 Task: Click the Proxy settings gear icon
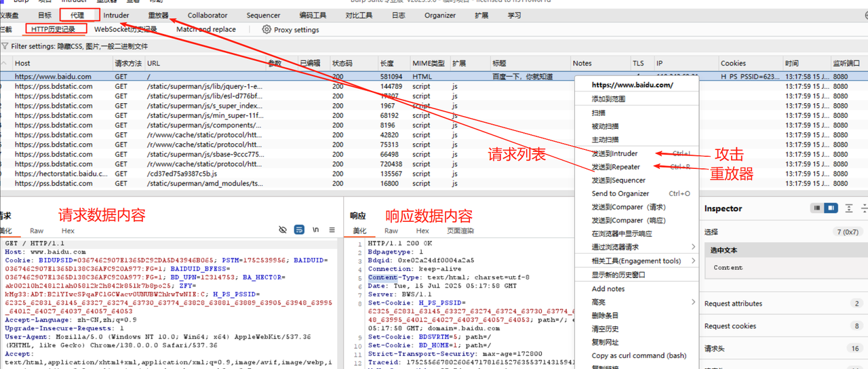click(267, 30)
